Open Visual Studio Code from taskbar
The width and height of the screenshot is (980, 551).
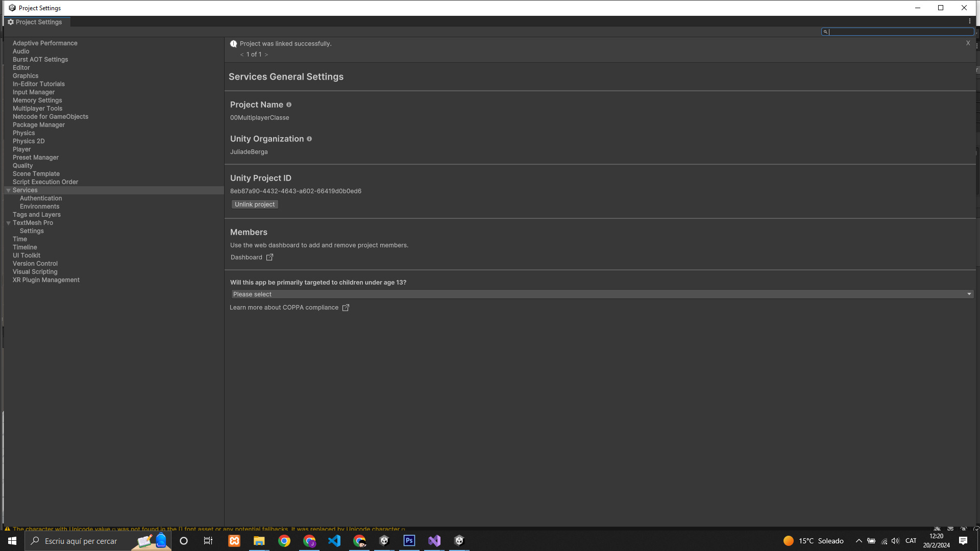coord(334,541)
